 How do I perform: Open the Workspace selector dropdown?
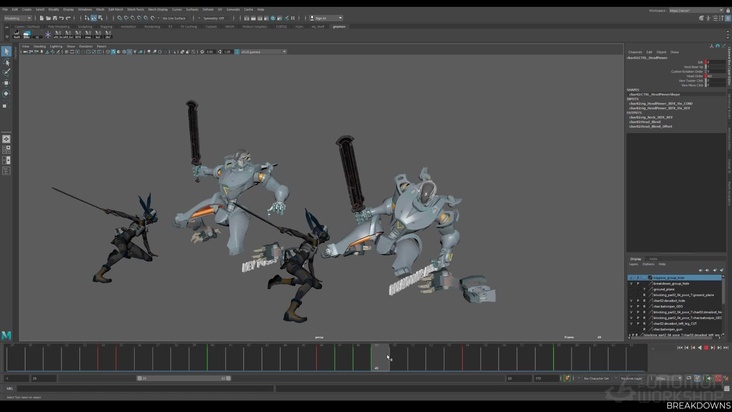tap(694, 9)
